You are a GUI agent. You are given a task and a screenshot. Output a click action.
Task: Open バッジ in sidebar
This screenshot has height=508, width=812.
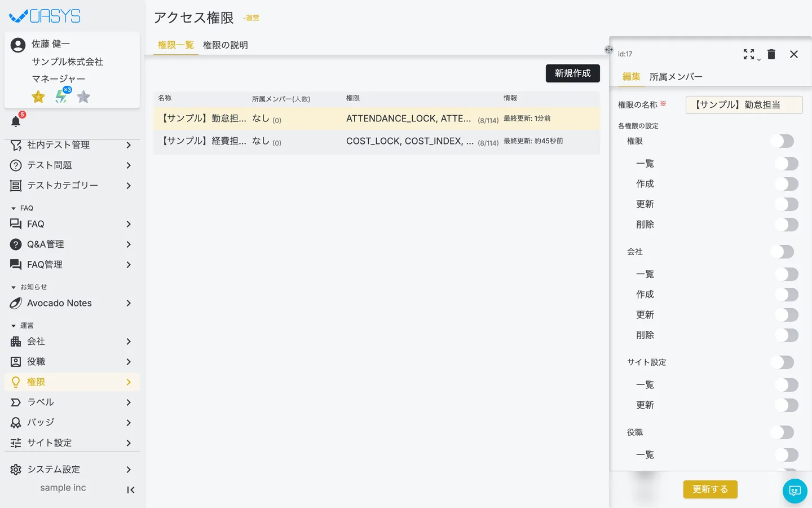coord(72,423)
